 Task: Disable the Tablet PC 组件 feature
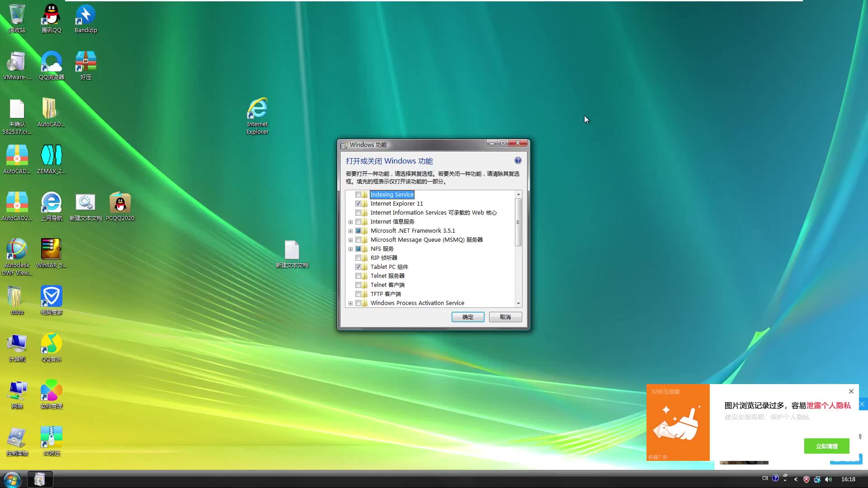[359, 267]
